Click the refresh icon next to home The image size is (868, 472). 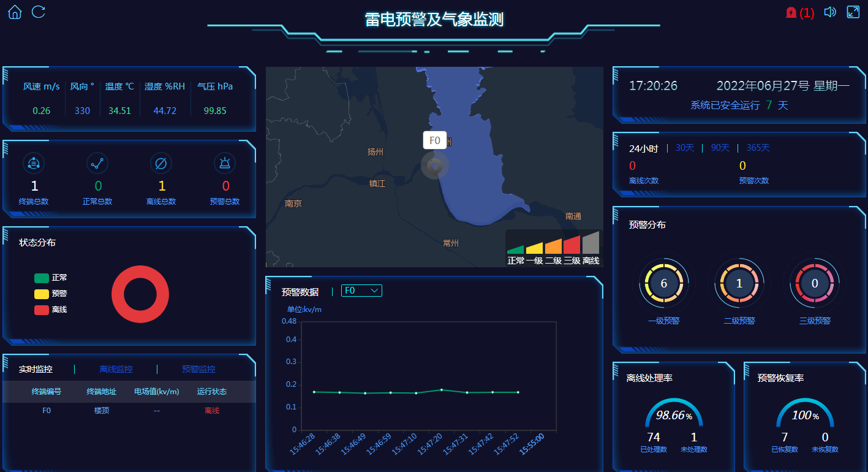pos(38,12)
